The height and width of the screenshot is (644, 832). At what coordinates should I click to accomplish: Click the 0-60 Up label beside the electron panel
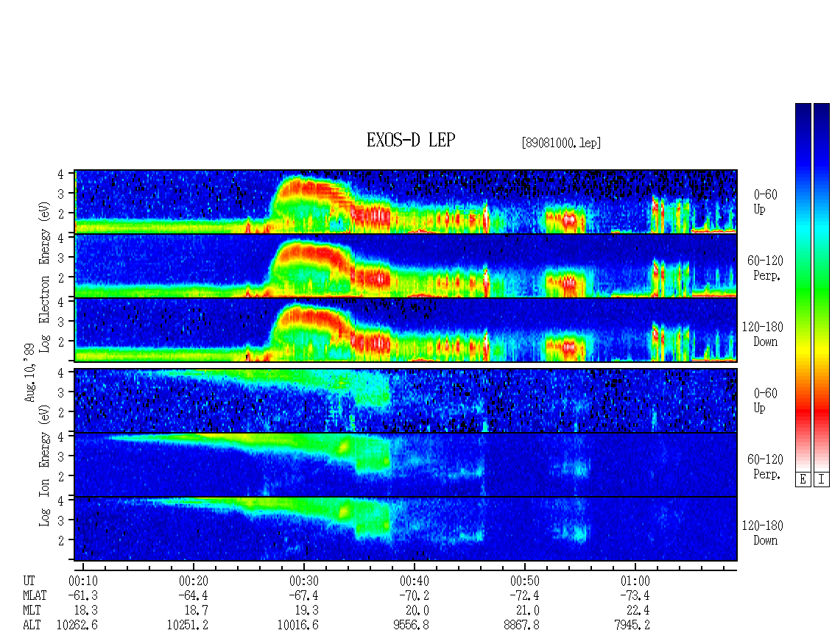tap(765, 202)
